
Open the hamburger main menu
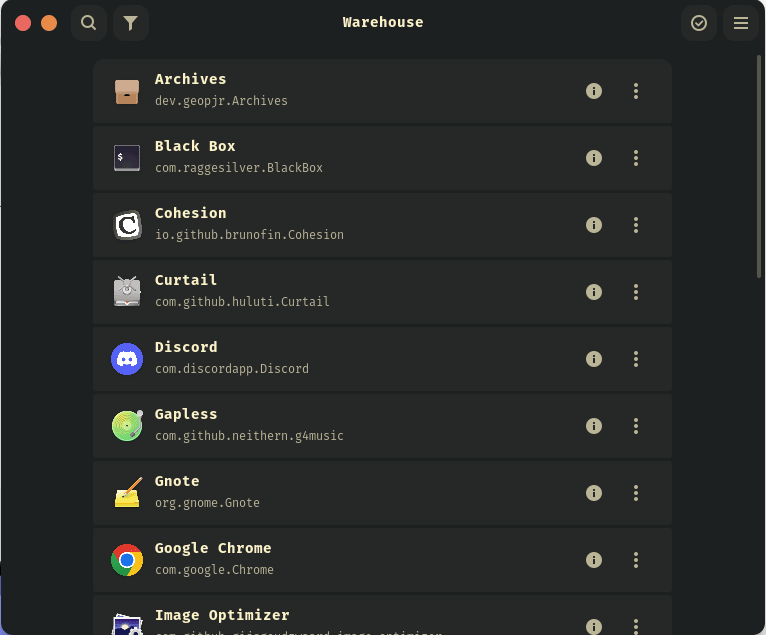[741, 23]
